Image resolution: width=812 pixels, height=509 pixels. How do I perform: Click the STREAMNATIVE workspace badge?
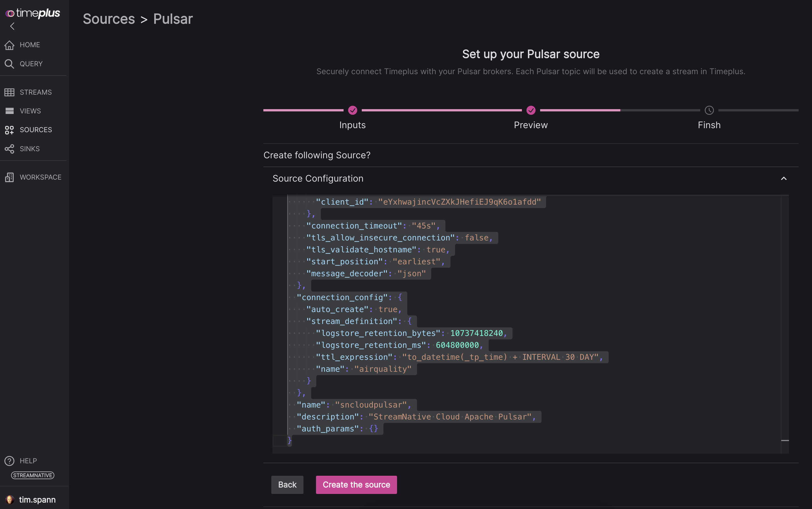[33, 475]
